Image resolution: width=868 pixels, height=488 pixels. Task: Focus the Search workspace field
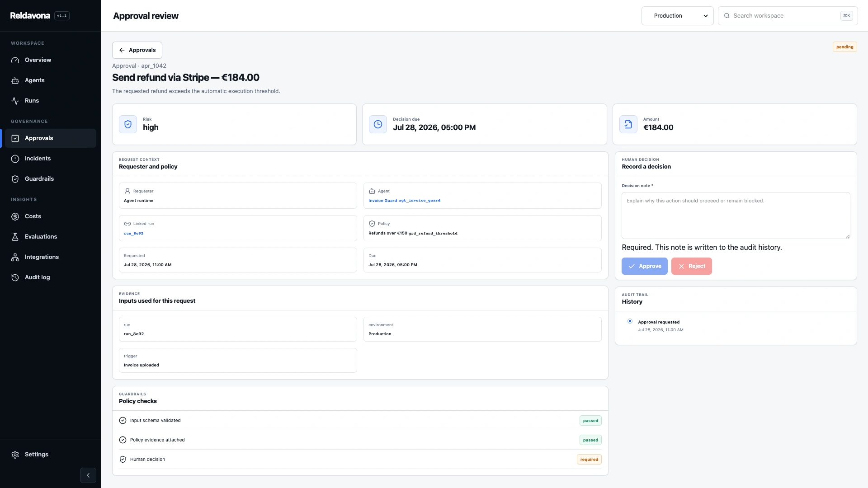[x=788, y=16]
